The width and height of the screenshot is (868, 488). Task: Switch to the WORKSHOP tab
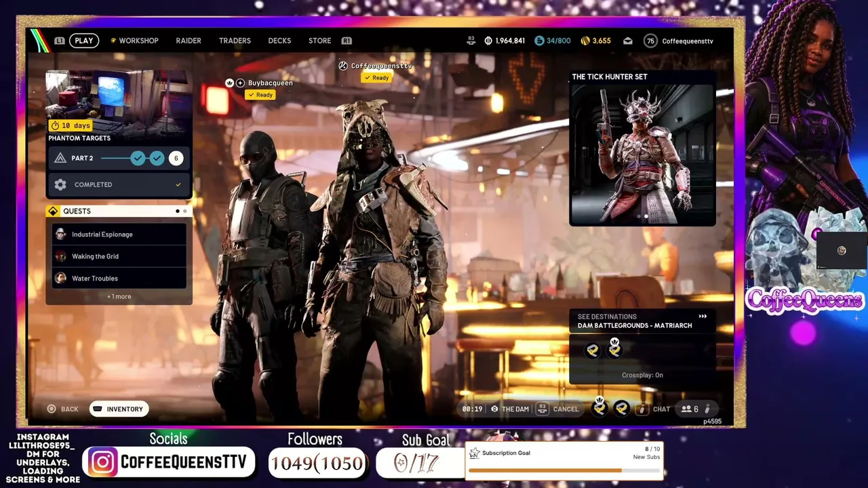tap(134, 41)
